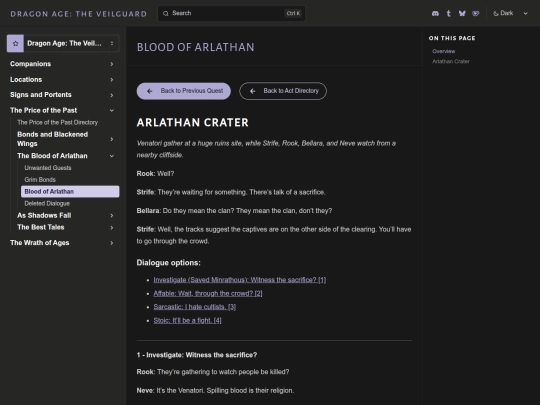Click the star icon beside Dragon Age: The Veil...

coord(15,43)
